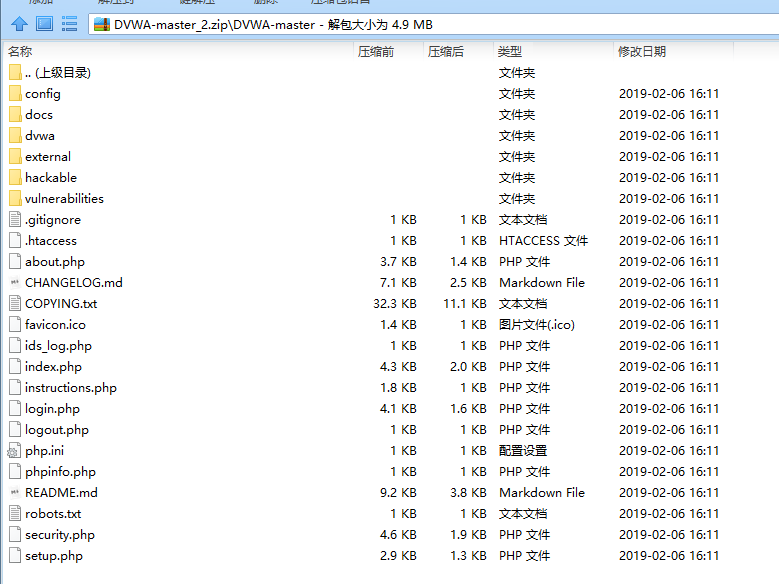This screenshot has height=584, width=779.
Task: Click the logout.php file icon
Action: (x=15, y=429)
